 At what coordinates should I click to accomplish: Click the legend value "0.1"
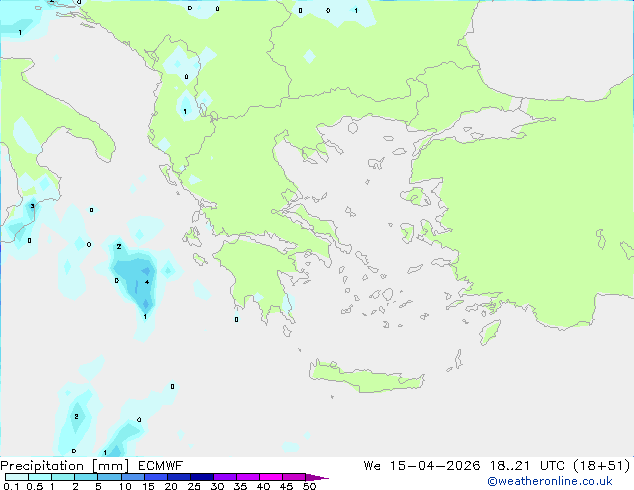click(x=11, y=486)
